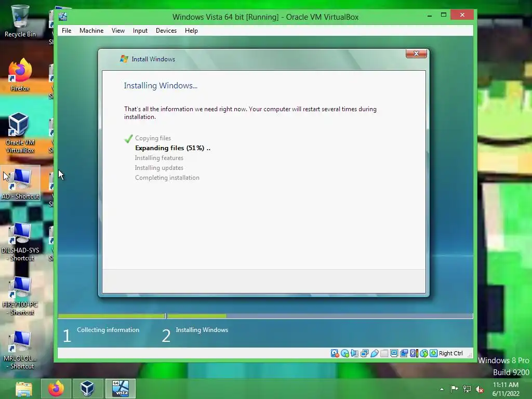This screenshot has width=532, height=399.
Task: Click the Installing Windows progress bar
Action: [x=320, y=316]
